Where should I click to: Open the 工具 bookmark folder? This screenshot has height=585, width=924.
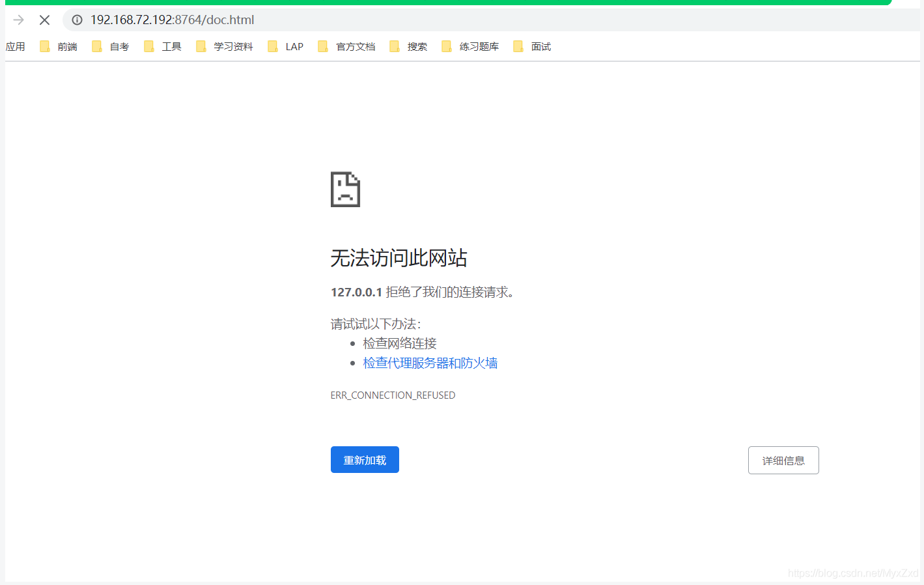[x=163, y=47]
